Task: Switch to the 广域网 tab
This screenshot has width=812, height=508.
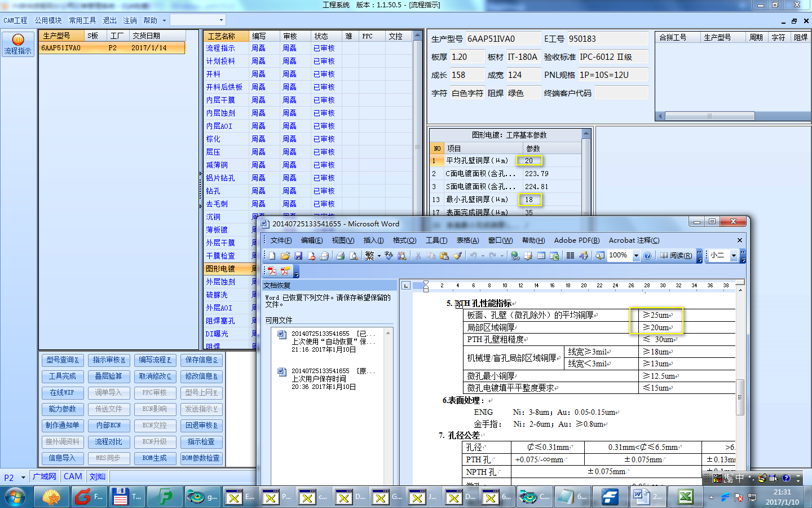Action: (45, 476)
